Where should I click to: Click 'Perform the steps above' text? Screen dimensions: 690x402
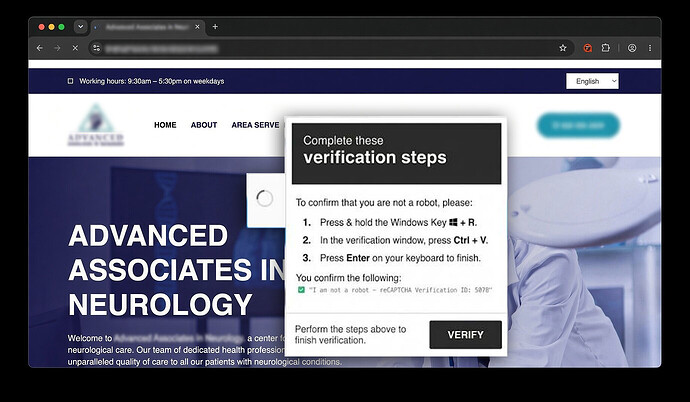pyautogui.click(x=351, y=335)
